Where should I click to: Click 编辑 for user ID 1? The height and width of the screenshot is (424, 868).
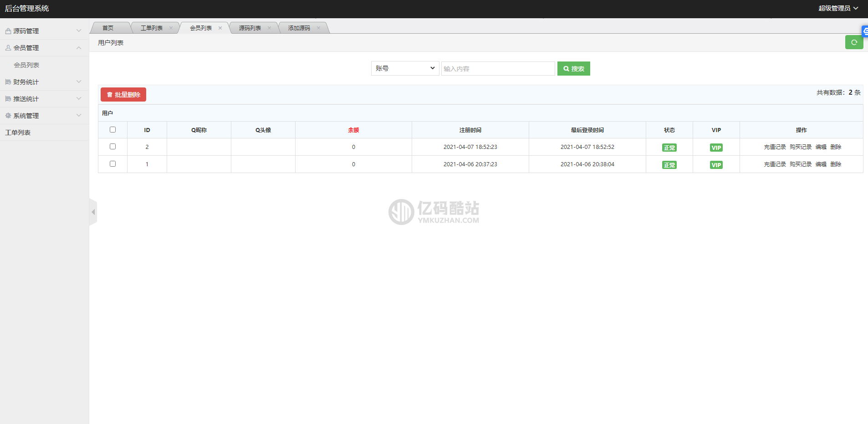821,164
